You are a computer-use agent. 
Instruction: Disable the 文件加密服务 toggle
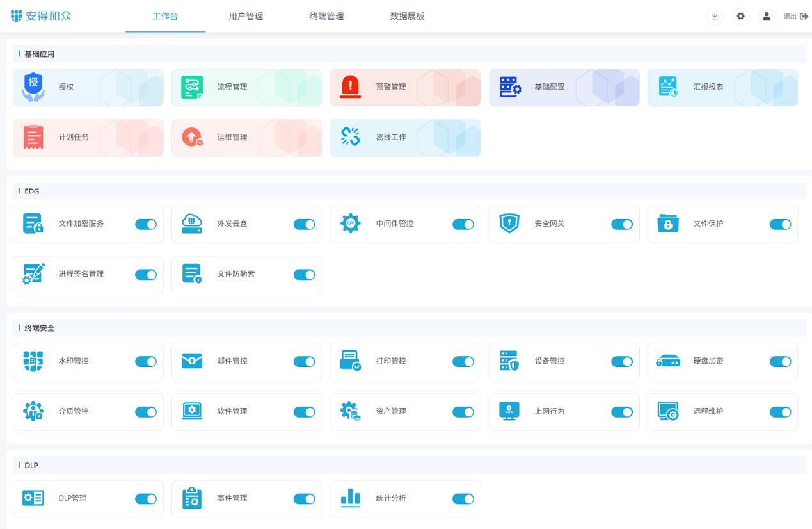(145, 224)
